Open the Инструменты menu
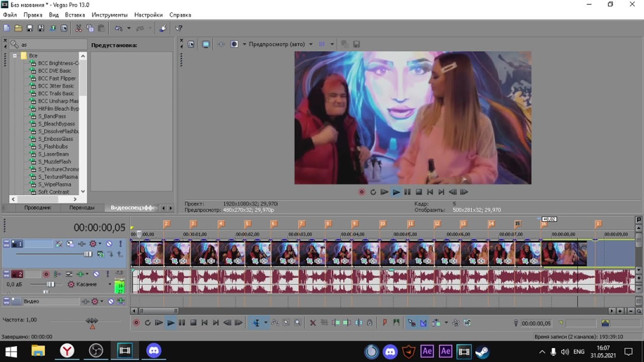The image size is (644, 362). click(109, 15)
